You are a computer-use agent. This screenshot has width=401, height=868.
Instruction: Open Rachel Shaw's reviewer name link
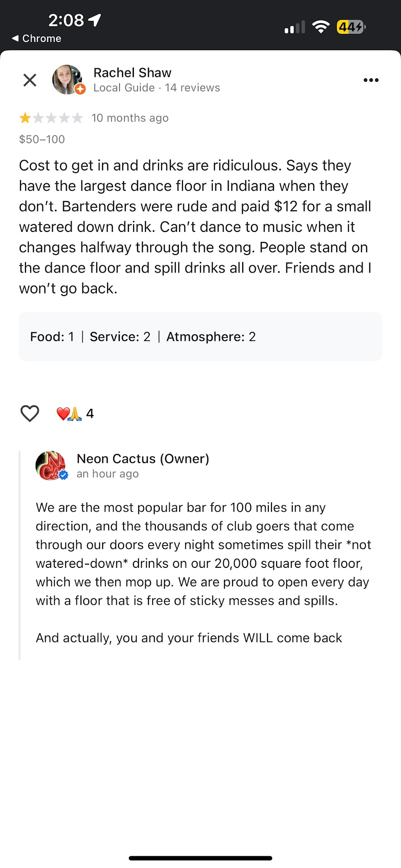tap(132, 73)
